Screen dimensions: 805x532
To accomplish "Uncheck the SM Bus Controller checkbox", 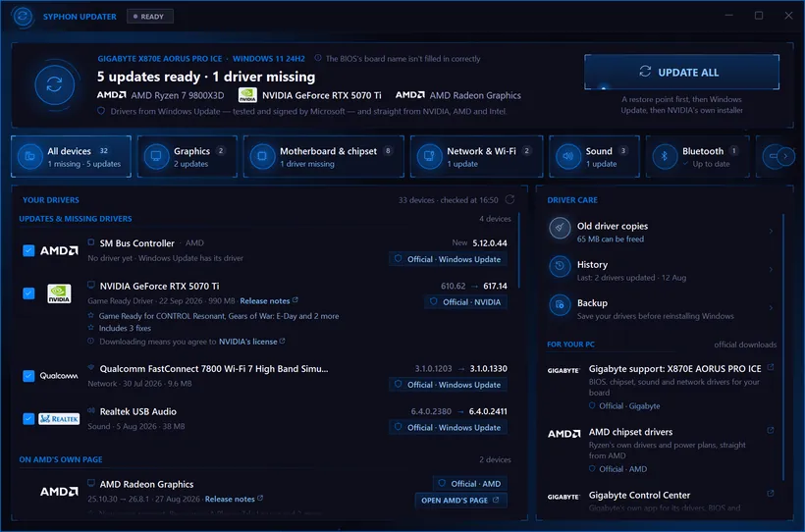I will [x=28, y=250].
